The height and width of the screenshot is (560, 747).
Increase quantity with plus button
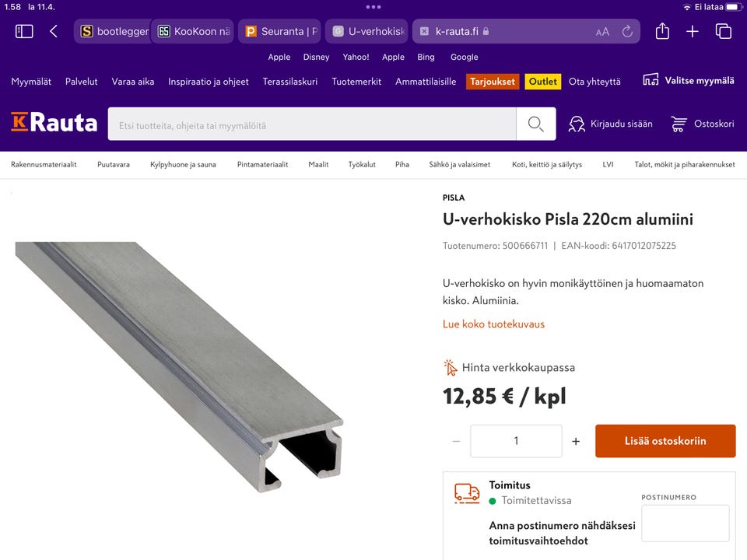pos(576,441)
